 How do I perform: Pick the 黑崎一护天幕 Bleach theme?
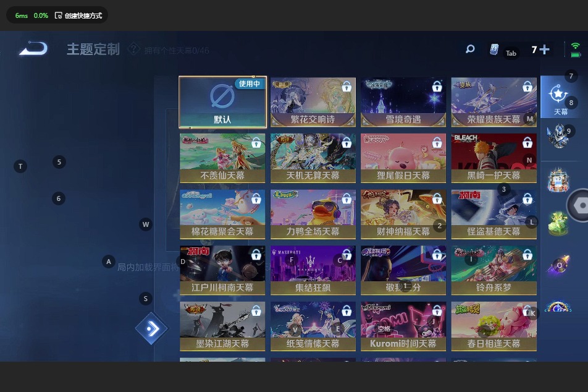pyautogui.click(x=493, y=158)
